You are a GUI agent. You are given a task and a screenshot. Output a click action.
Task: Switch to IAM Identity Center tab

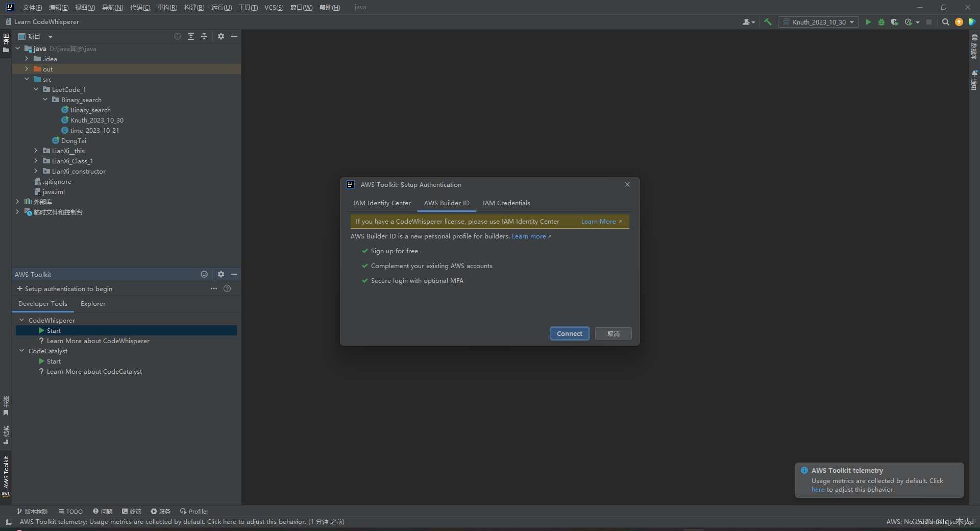[382, 203]
